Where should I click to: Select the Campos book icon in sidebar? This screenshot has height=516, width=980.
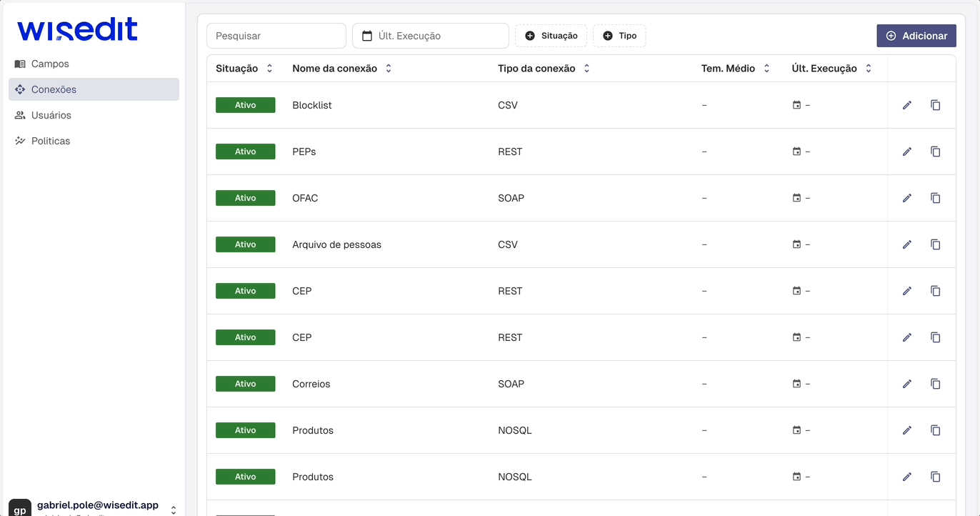tap(20, 64)
